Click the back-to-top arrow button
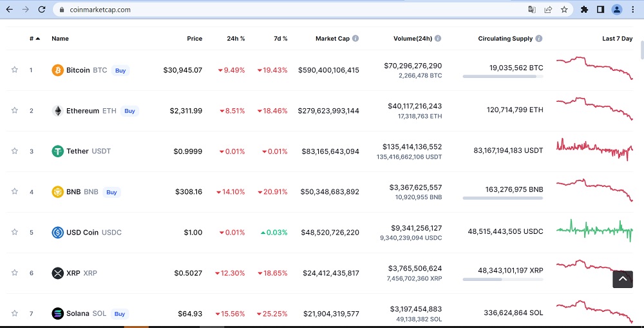The width and height of the screenshot is (644, 328). click(623, 279)
